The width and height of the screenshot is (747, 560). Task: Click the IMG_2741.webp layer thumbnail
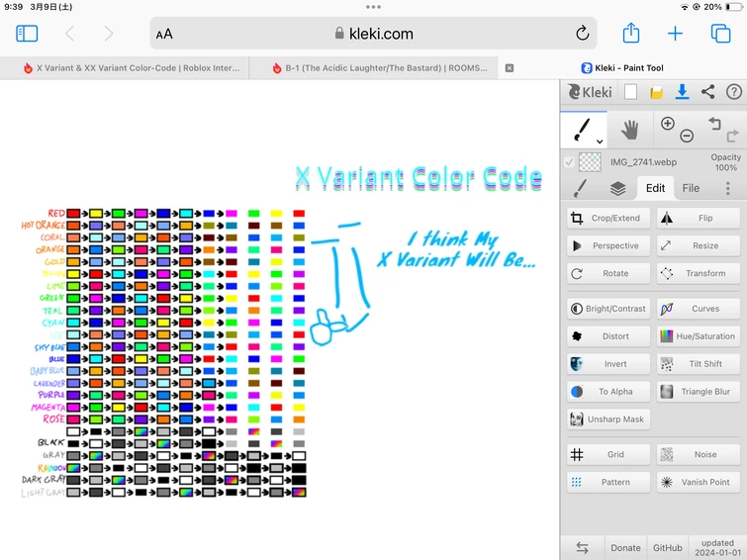590,162
